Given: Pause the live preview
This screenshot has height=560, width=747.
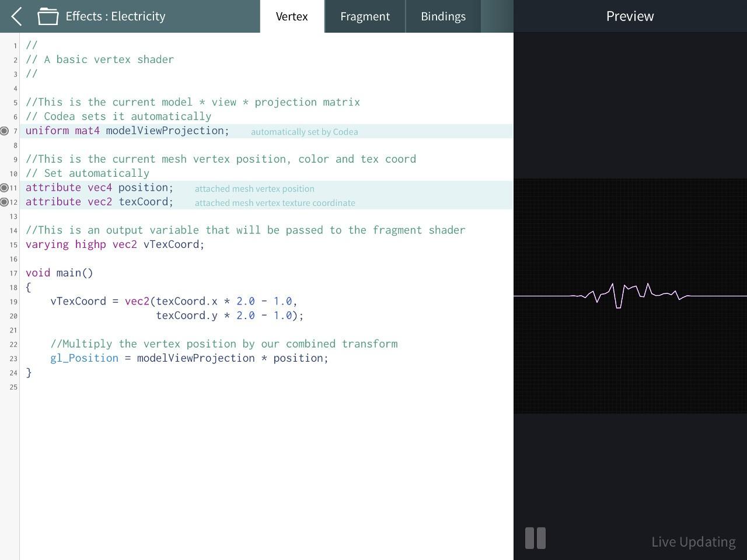Looking at the screenshot, I should coord(535,538).
